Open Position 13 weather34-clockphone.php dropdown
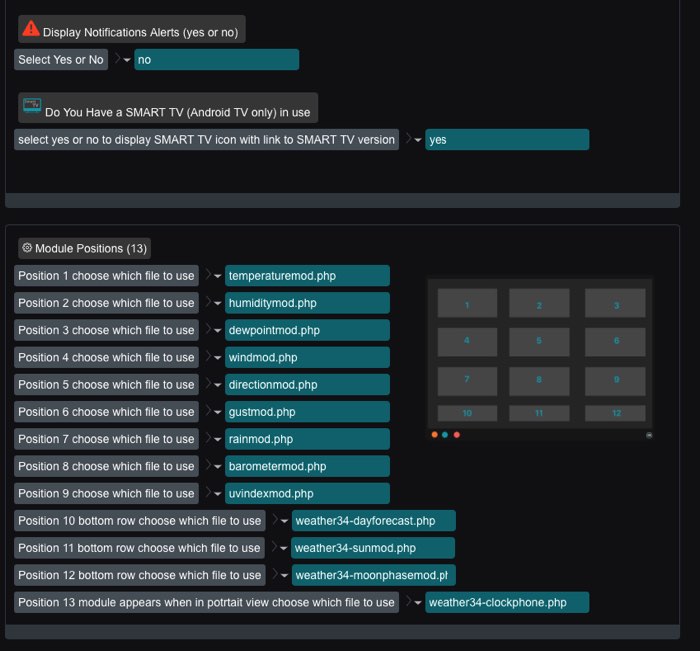This screenshot has width=700, height=651. pyautogui.click(x=507, y=603)
